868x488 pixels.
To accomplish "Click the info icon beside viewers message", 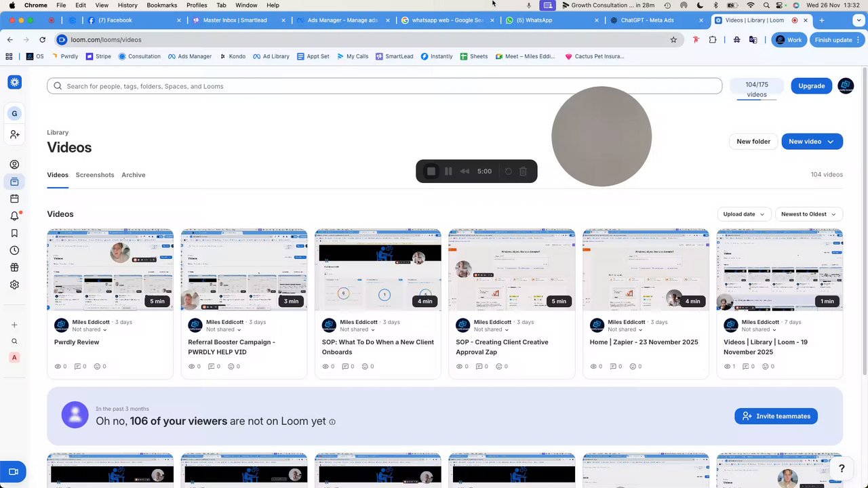I will [x=332, y=422].
